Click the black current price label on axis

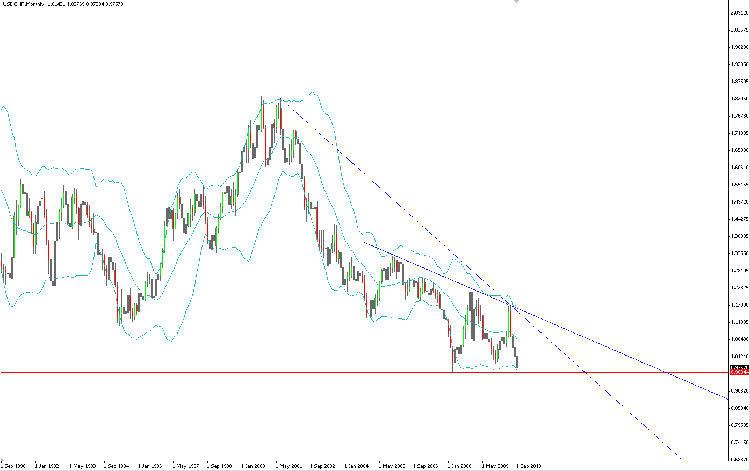(739, 367)
